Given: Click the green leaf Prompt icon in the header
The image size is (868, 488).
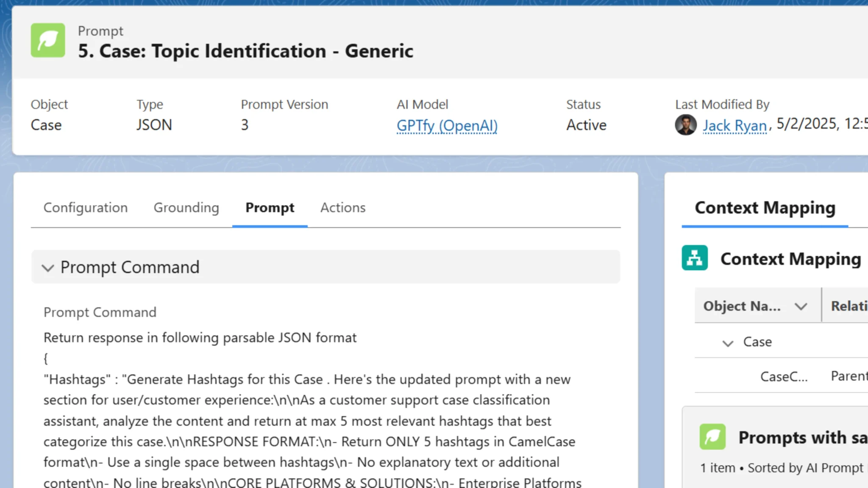Looking at the screenshot, I should [x=47, y=40].
